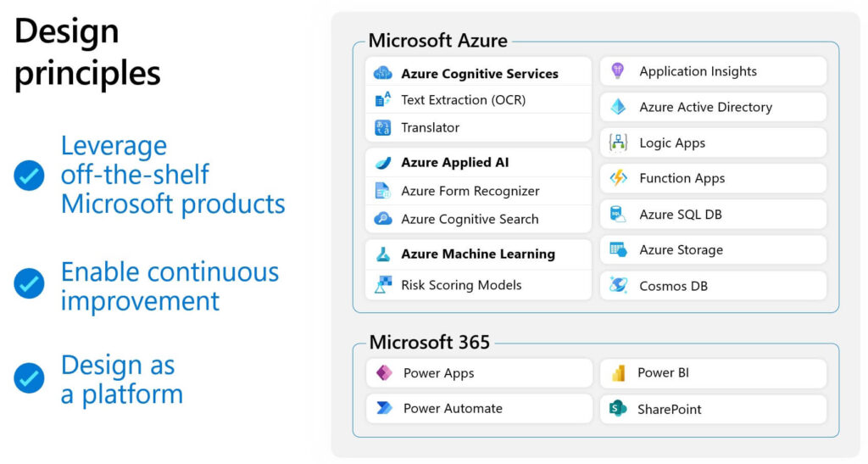Click the Power Apps icon

(x=384, y=372)
